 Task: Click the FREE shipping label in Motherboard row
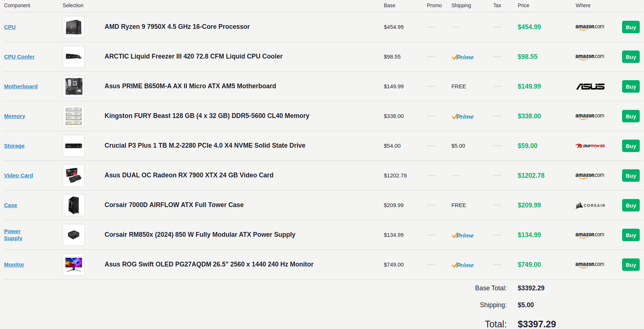pyautogui.click(x=459, y=86)
